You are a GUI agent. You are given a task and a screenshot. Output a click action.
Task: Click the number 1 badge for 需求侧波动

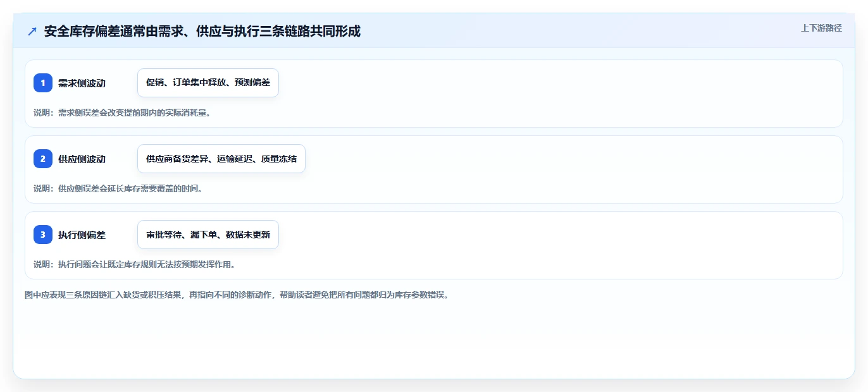43,83
